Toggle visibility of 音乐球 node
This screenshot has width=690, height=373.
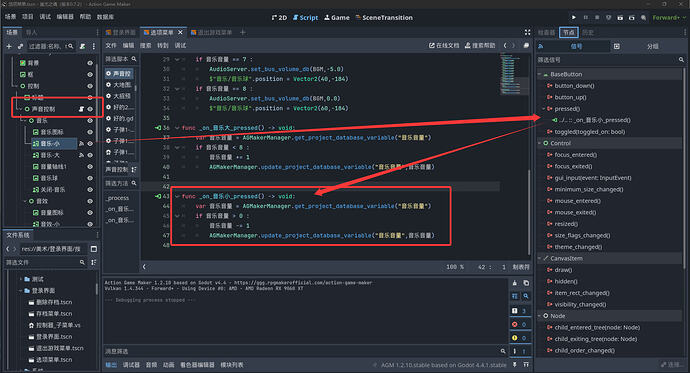(x=90, y=178)
